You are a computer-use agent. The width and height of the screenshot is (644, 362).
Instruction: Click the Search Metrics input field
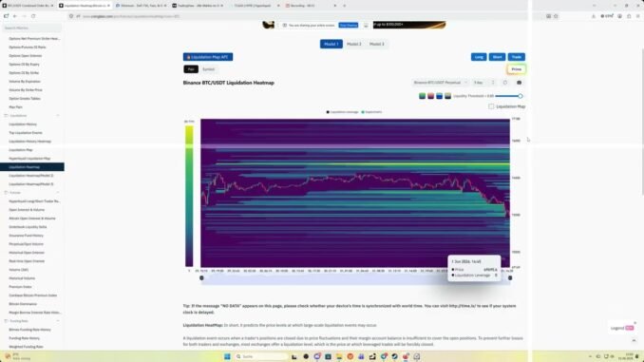coord(32,28)
